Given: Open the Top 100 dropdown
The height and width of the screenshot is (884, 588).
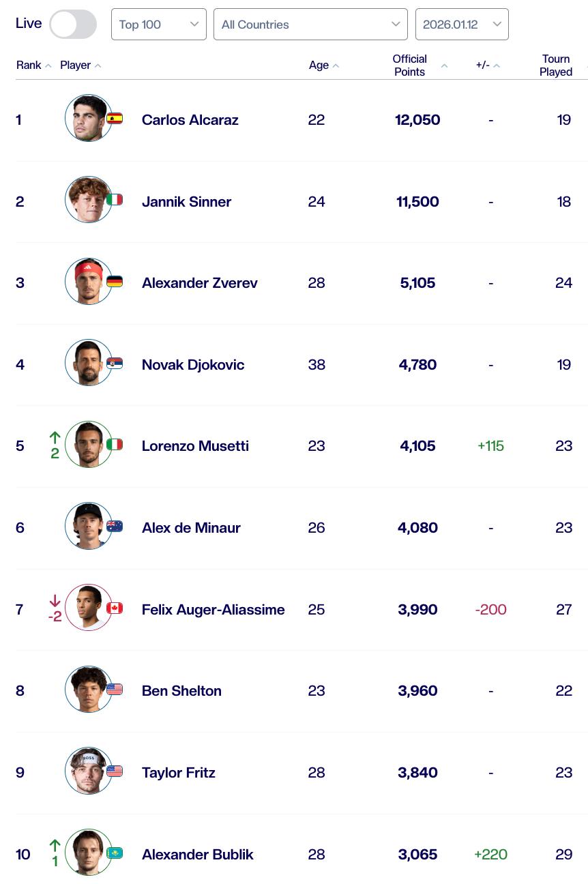Looking at the screenshot, I should (x=158, y=25).
